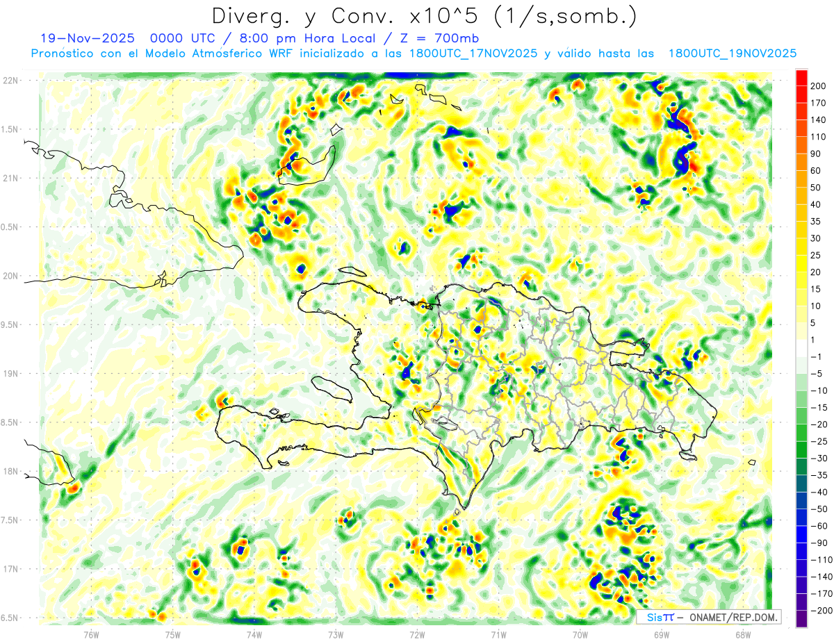The height and width of the screenshot is (644, 834).
Task: Click the '1.5N' latitude tick label
Action: pyautogui.click(x=10, y=129)
